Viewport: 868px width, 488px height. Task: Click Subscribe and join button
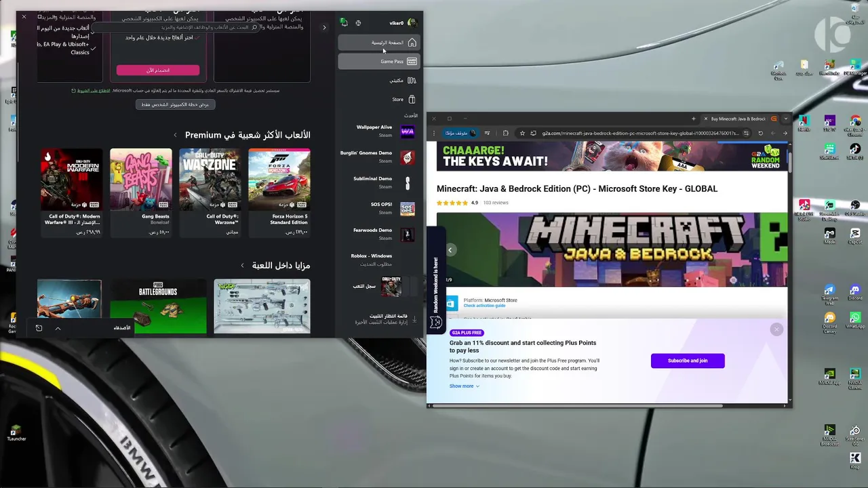[x=688, y=361]
